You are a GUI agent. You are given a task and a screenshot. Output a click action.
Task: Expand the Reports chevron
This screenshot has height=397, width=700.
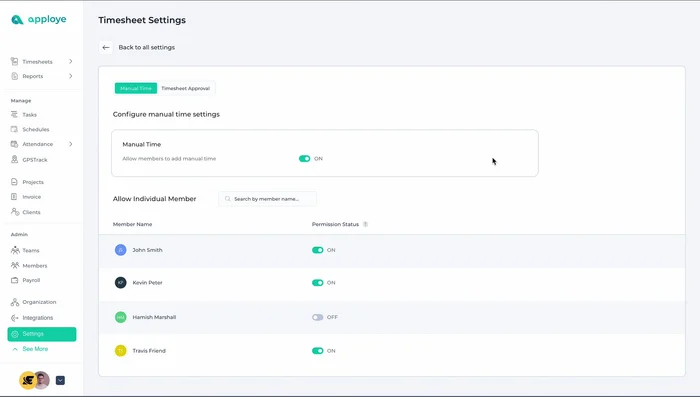tap(71, 76)
